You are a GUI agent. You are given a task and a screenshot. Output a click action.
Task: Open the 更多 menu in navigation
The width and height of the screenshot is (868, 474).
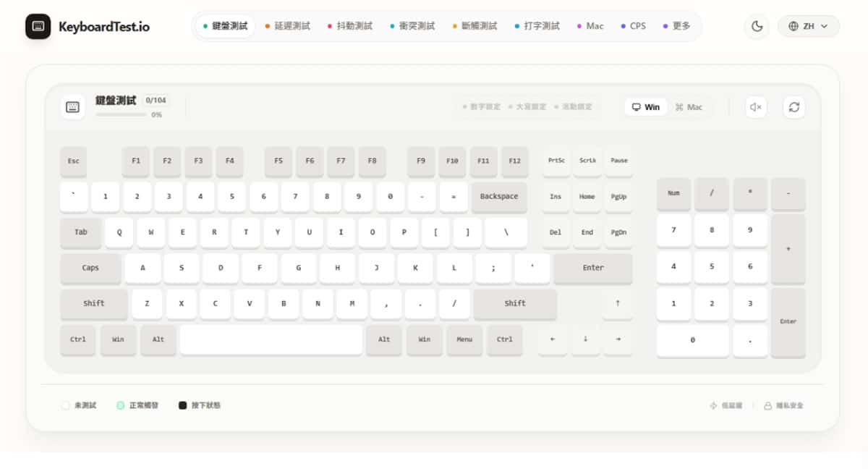coord(676,27)
